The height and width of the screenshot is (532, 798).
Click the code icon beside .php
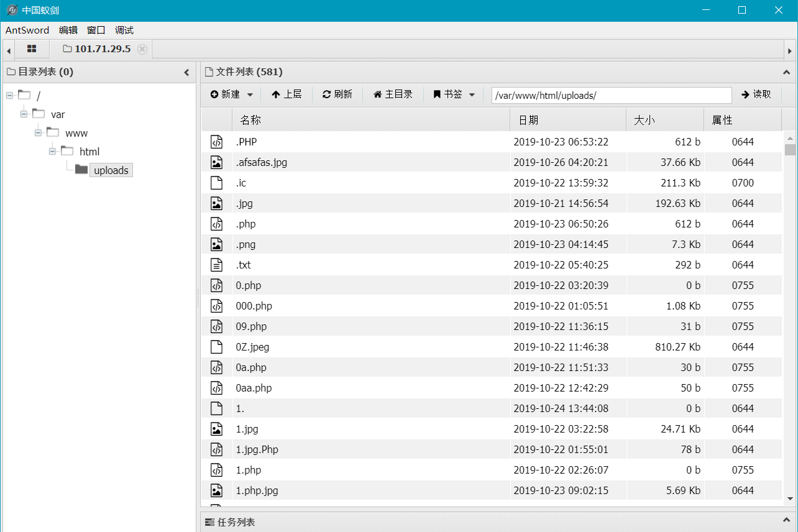(x=216, y=224)
